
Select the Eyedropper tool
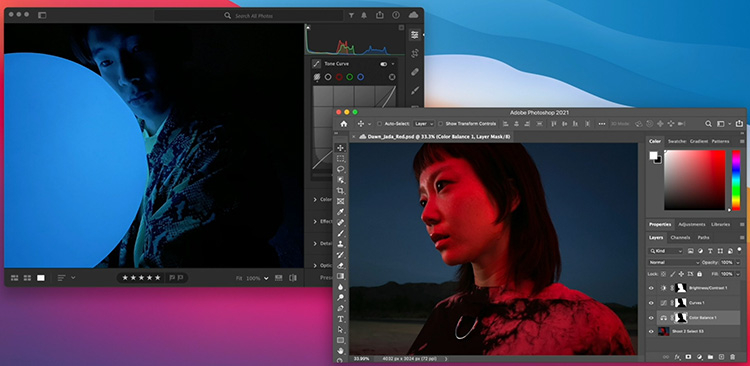(x=340, y=211)
